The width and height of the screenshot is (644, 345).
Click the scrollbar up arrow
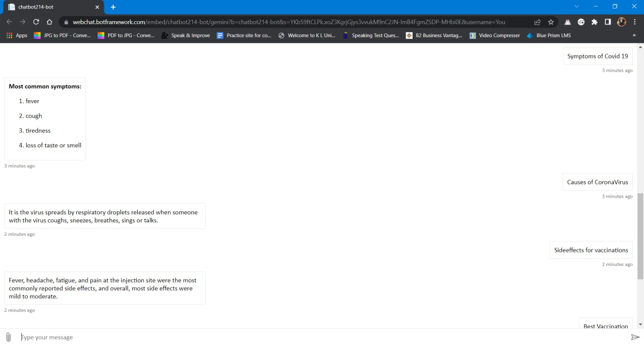coord(640,47)
